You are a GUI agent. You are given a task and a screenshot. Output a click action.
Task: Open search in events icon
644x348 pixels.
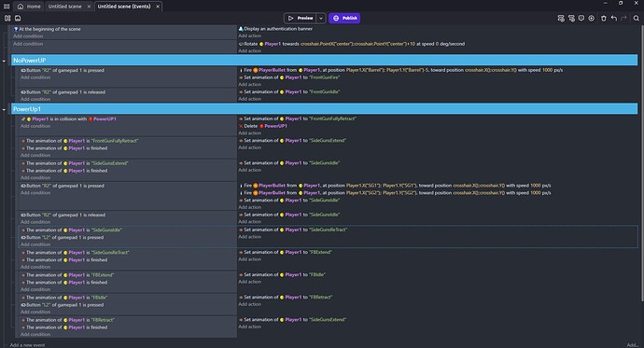(x=636, y=18)
